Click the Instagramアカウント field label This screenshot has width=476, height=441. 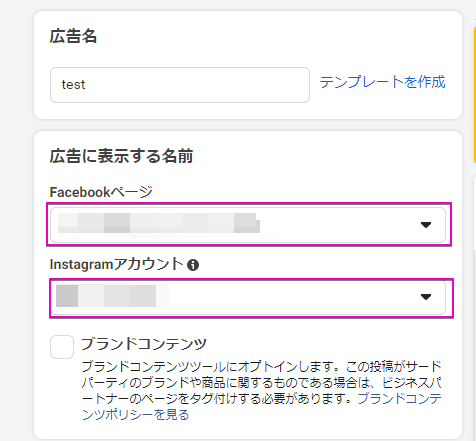pos(116,264)
